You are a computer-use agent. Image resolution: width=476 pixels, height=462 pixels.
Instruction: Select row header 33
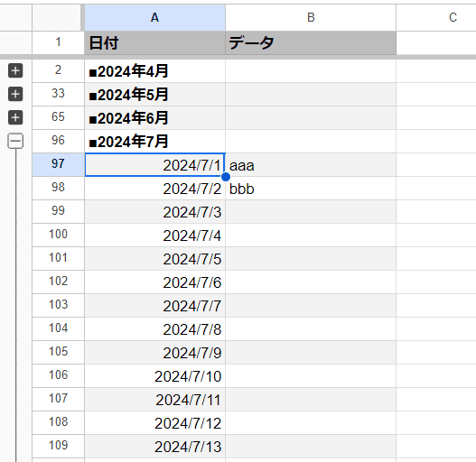coord(58,95)
